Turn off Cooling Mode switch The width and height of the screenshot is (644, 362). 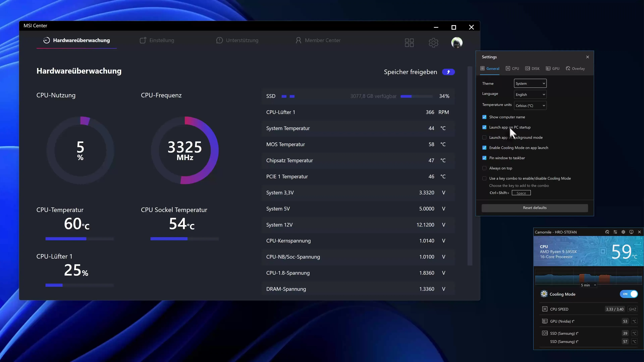[629, 294]
